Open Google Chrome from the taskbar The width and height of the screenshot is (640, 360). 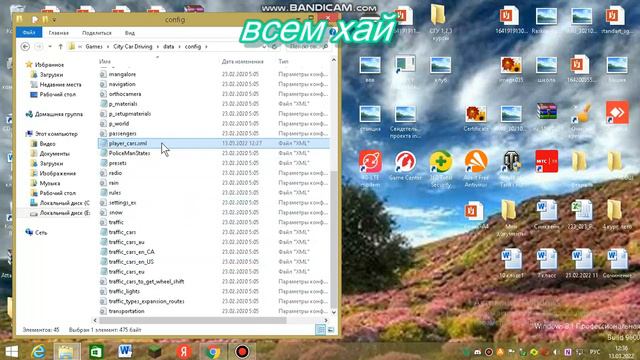point(213,351)
